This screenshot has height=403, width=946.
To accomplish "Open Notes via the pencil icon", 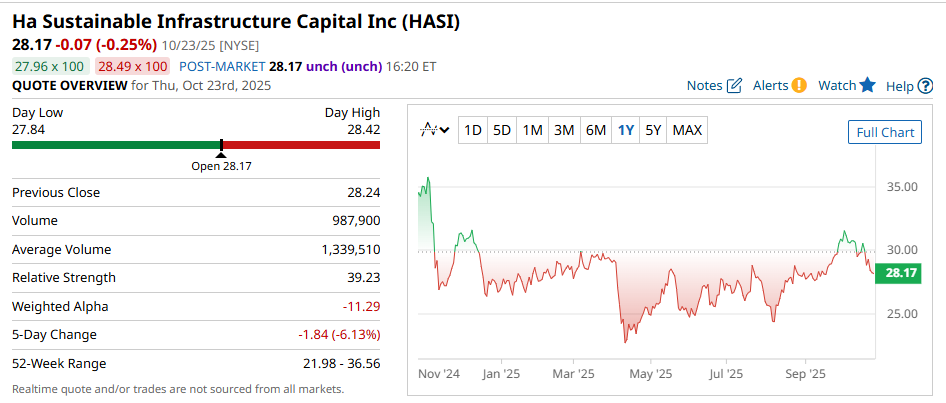I will [x=734, y=86].
